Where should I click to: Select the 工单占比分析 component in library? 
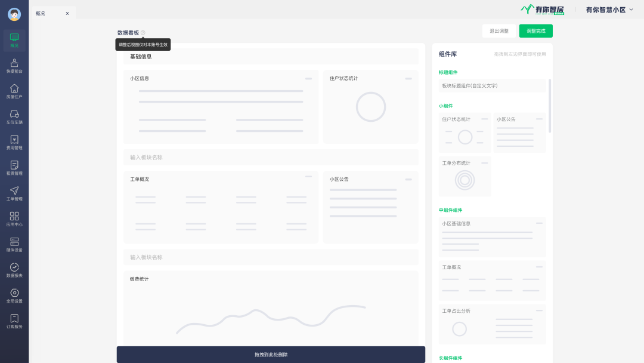pos(492,324)
